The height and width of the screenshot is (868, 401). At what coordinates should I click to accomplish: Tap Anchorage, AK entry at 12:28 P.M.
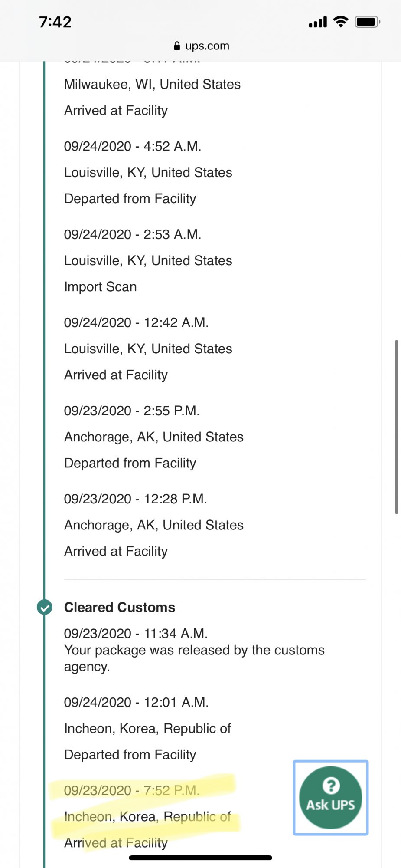pyautogui.click(x=154, y=525)
